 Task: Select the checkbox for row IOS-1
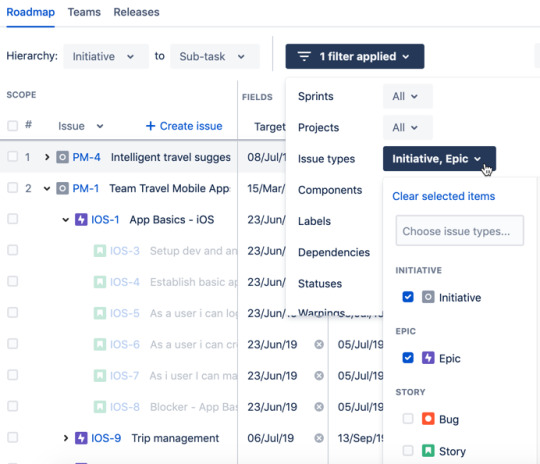pos(13,219)
